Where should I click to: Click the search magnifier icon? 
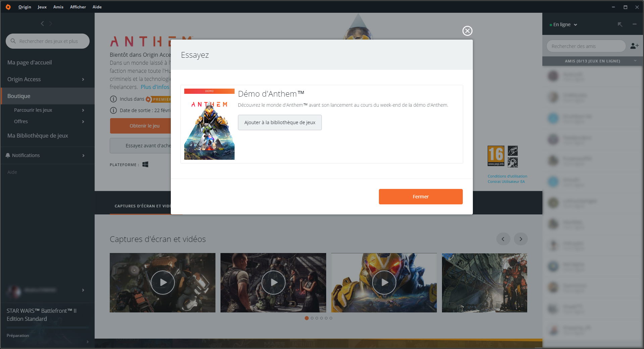[13, 41]
